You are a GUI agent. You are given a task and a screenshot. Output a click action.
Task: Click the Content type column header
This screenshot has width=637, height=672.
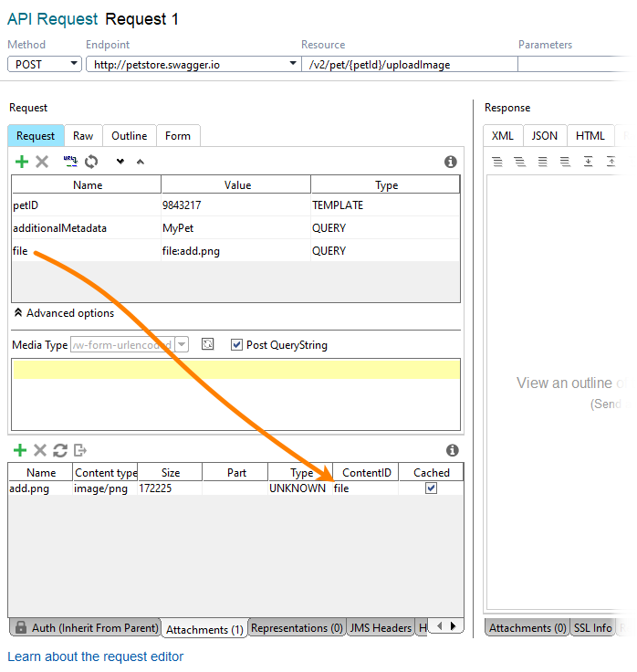[105, 472]
